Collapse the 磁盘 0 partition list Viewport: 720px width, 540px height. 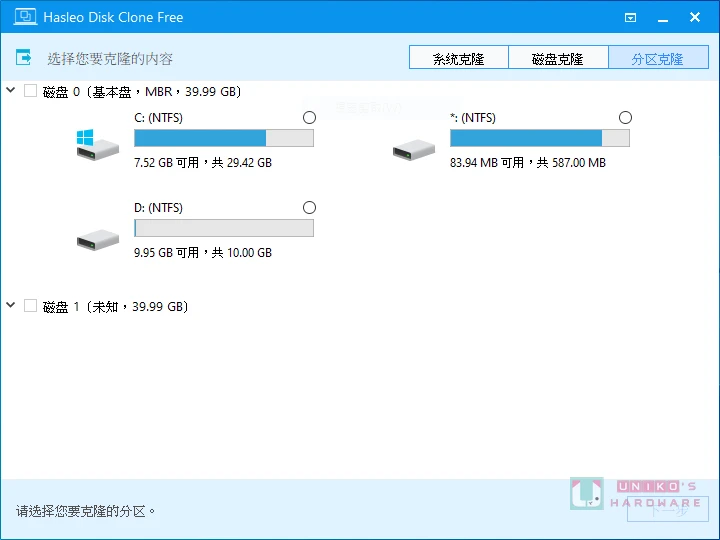pos(11,90)
